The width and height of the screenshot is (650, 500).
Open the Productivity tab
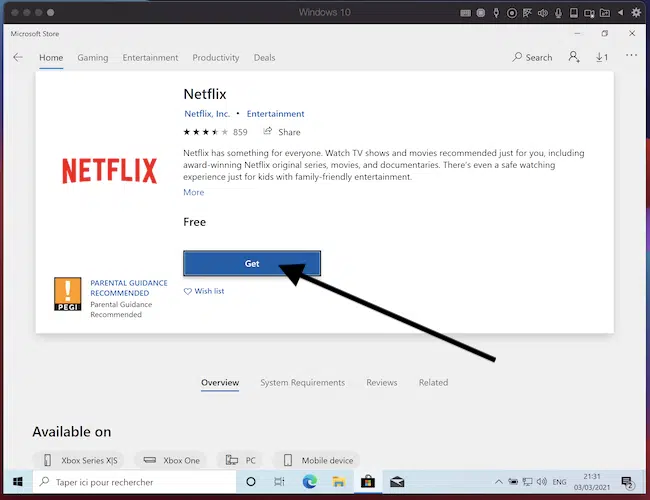click(216, 58)
